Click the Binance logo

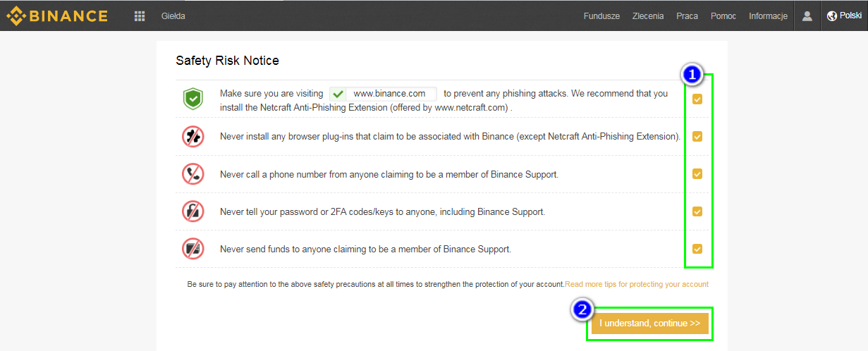click(57, 16)
